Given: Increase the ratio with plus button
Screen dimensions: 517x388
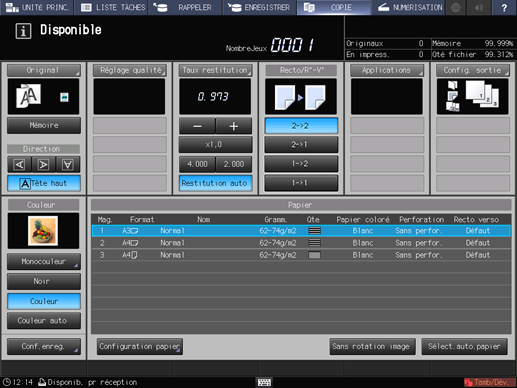Looking at the screenshot, I should pos(234,126).
